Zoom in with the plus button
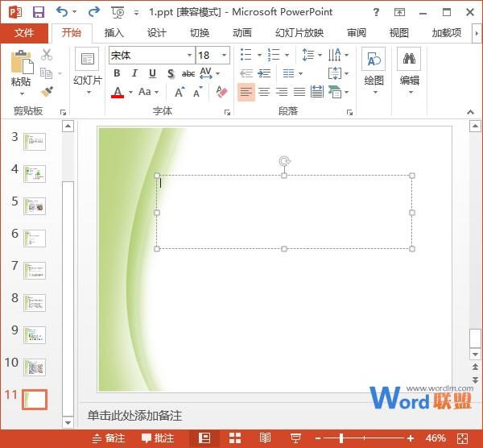This screenshot has height=448, width=483. click(411, 438)
